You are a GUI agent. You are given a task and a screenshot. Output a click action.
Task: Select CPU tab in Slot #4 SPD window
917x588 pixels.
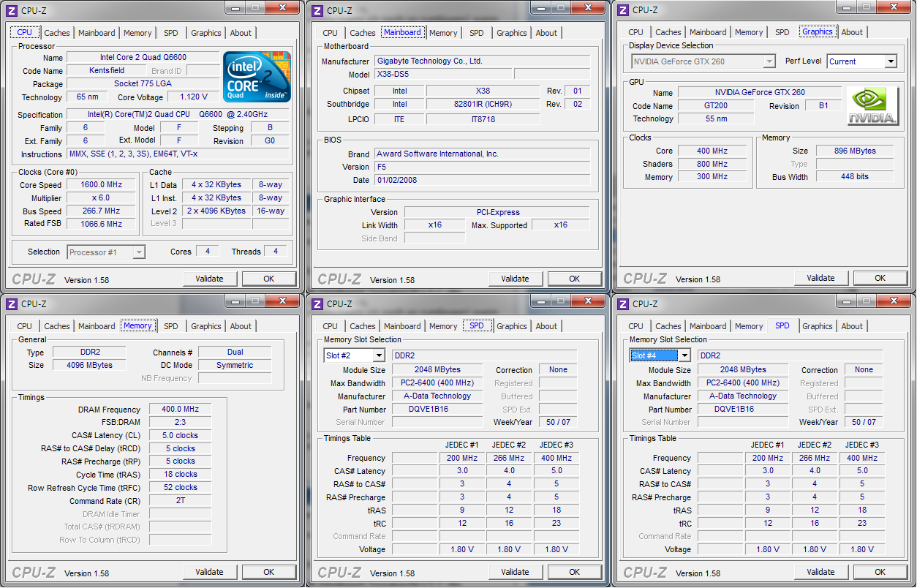(636, 326)
